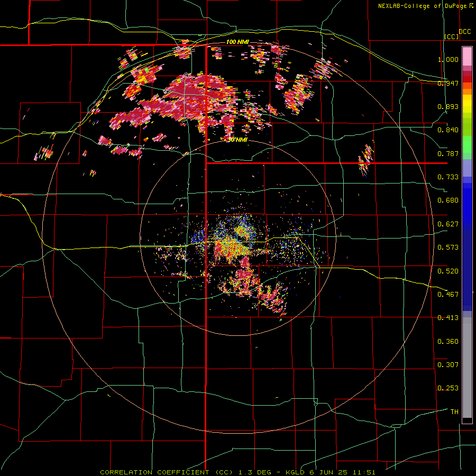The width and height of the screenshot is (476, 476).
Task: Select the 0.467 scale value
Action: coord(448,295)
